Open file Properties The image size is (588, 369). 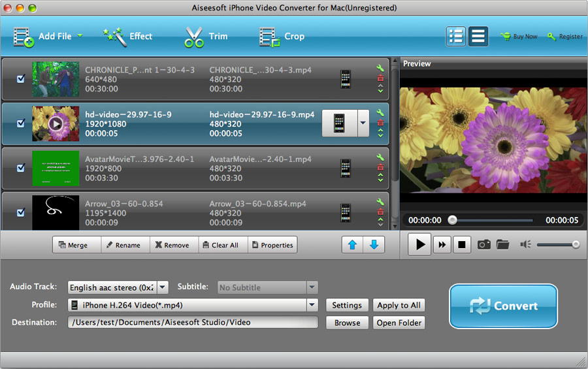[x=272, y=245]
